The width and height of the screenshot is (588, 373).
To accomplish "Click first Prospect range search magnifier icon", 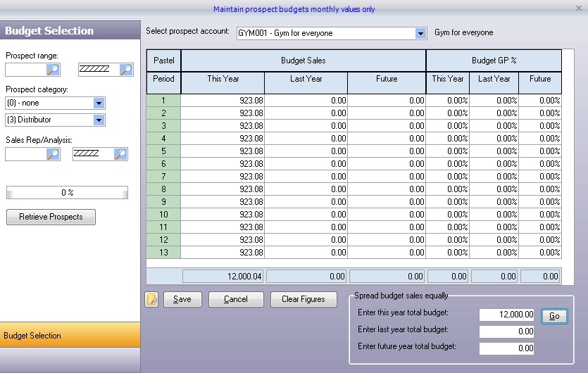I will tap(53, 69).
